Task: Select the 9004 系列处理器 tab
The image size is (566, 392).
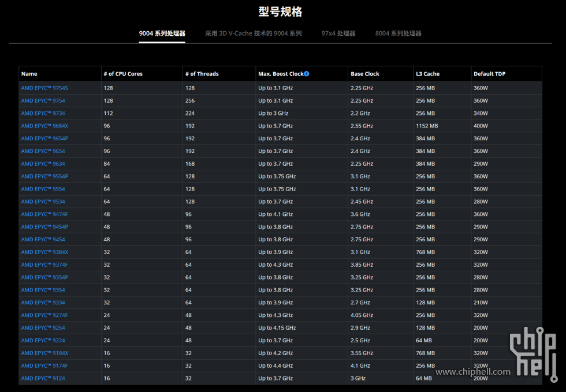Action: [x=162, y=33]
